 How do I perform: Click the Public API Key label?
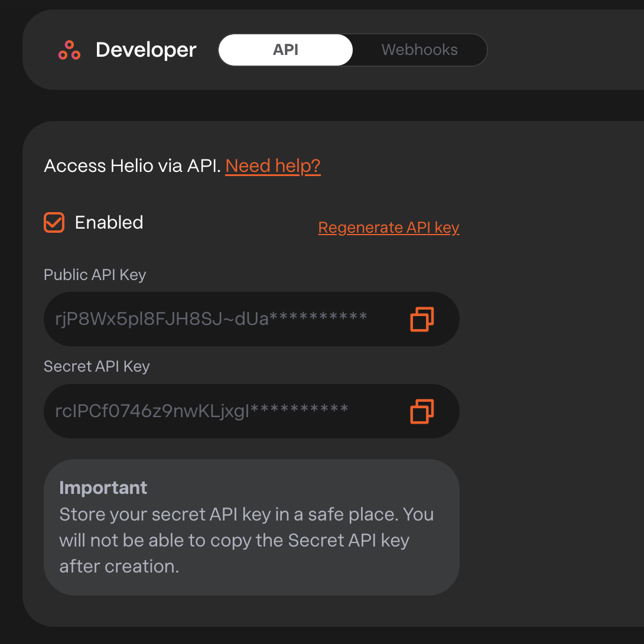95,275
